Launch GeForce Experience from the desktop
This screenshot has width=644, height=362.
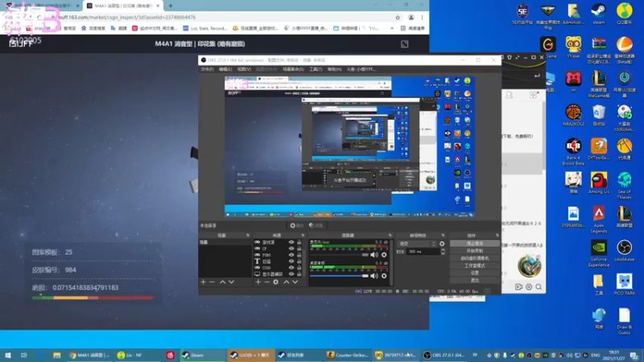(599, 253)
